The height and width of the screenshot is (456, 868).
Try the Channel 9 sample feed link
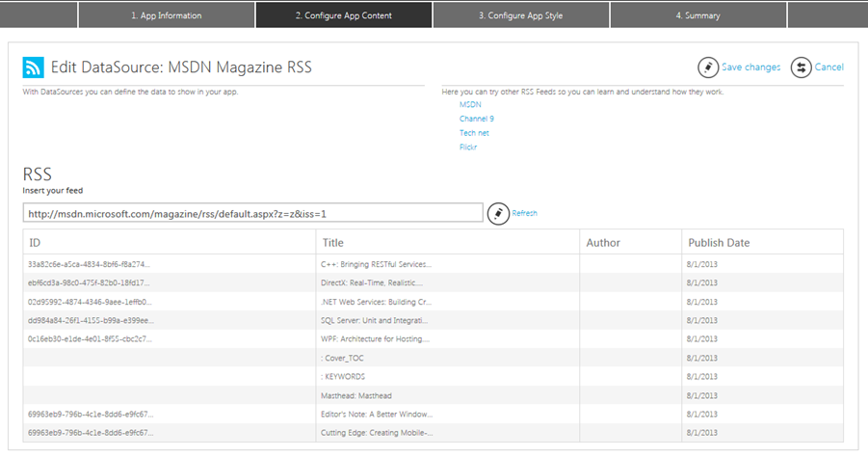point(477,119)
